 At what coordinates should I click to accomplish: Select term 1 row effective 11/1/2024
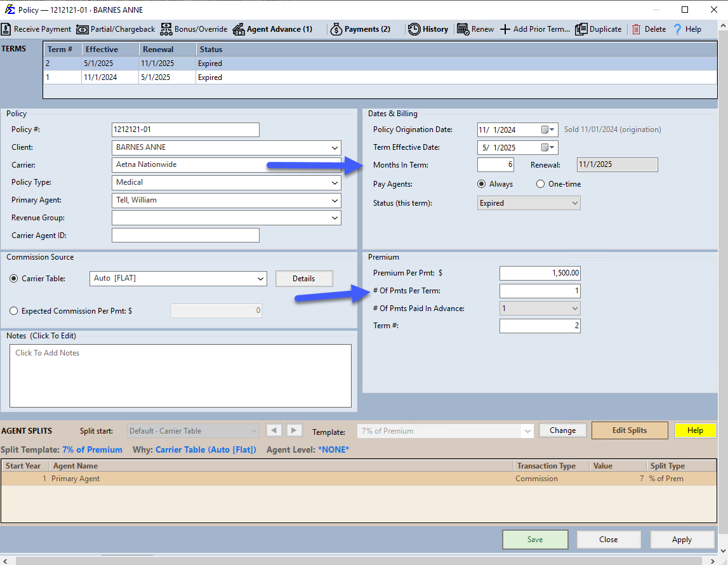380,77
